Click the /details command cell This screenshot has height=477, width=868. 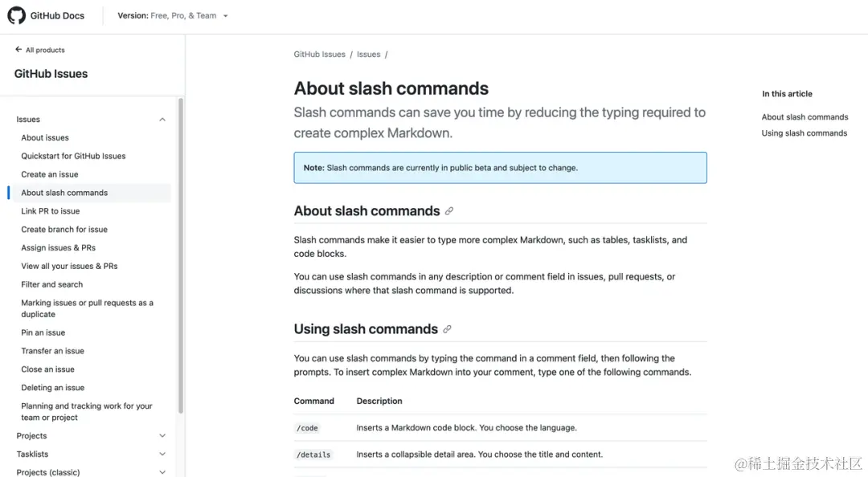click(x=313, y=455)
